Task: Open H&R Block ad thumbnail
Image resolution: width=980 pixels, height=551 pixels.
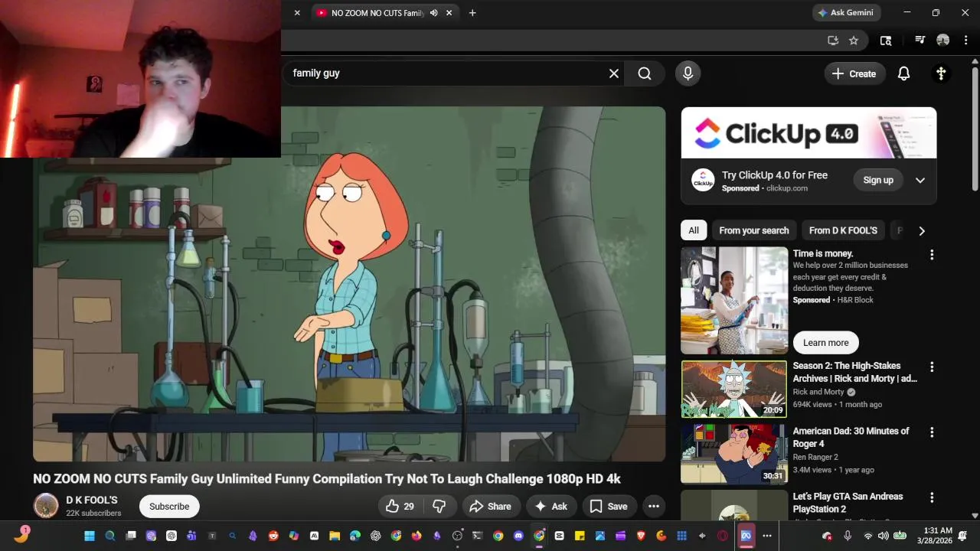Action: [x=734, y=300]
